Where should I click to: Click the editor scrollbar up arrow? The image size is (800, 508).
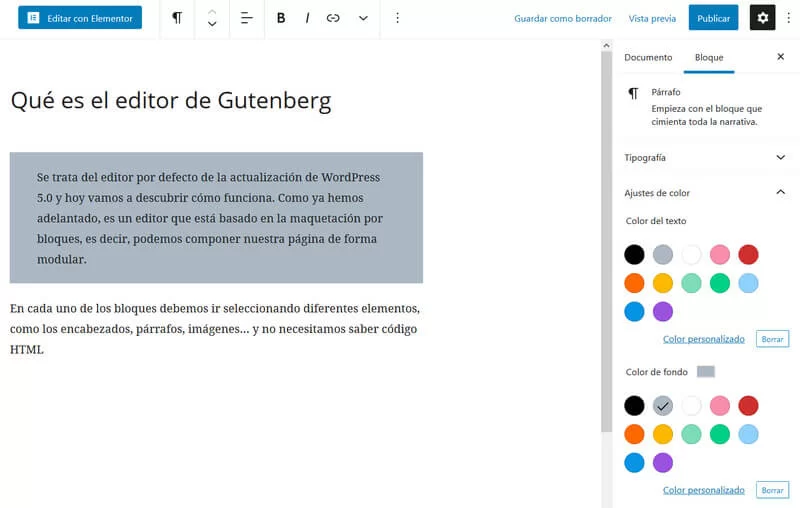606,45
